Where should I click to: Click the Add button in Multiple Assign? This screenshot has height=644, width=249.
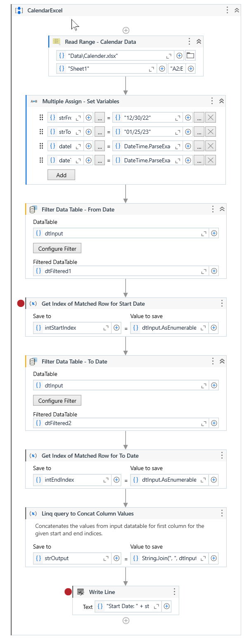click(x=61, y=175)
